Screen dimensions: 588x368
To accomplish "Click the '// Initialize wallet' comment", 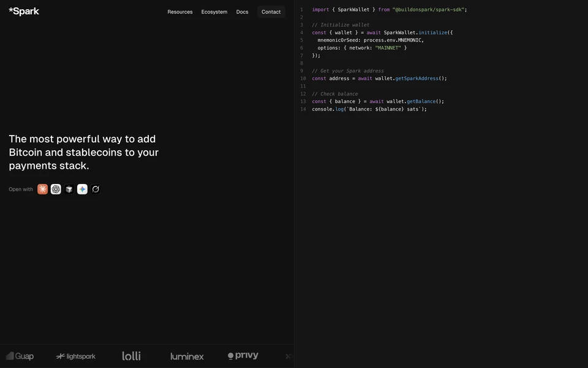I will pos(341,25).
